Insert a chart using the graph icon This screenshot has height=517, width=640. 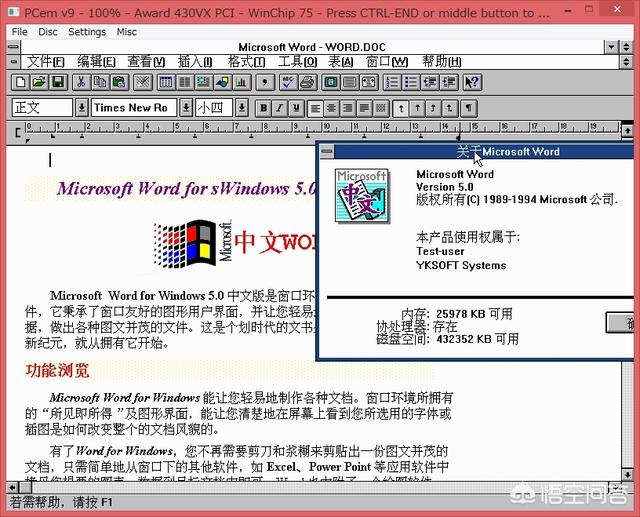coord(242,82)
